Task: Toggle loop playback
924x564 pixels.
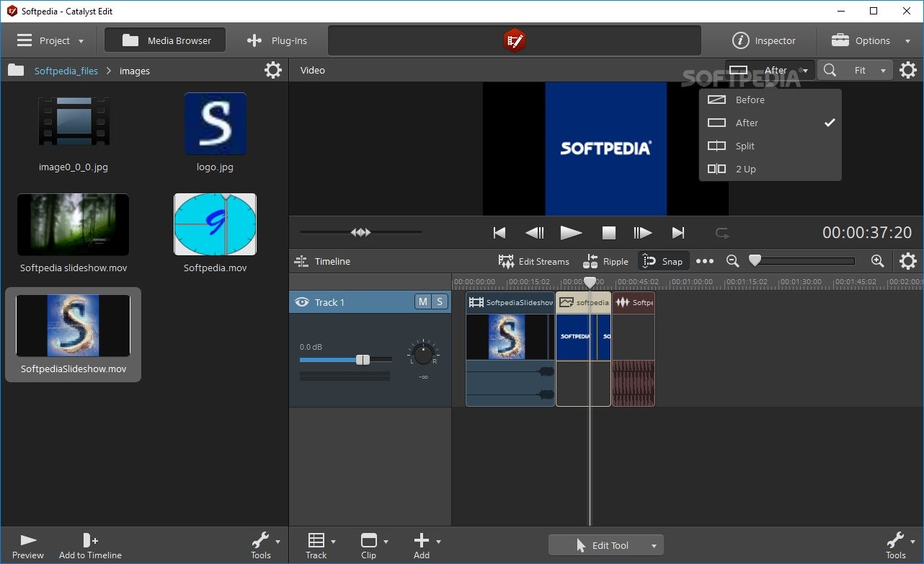Action: [721, 232]
